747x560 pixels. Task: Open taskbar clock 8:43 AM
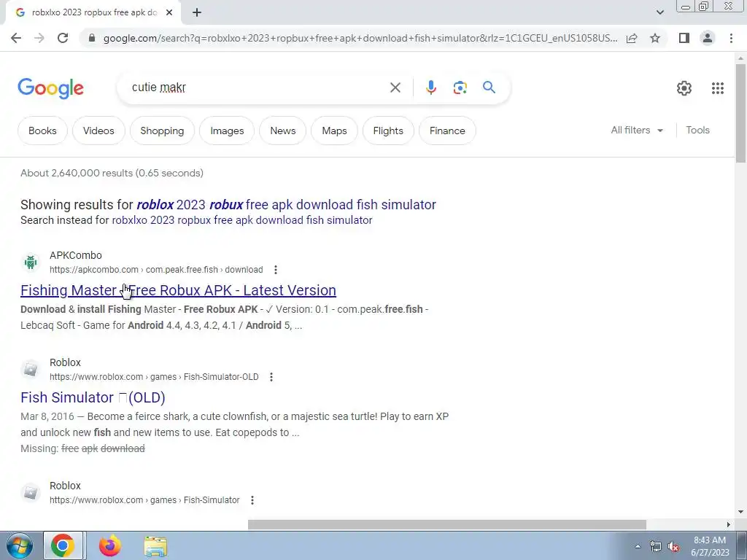point(710,546)
